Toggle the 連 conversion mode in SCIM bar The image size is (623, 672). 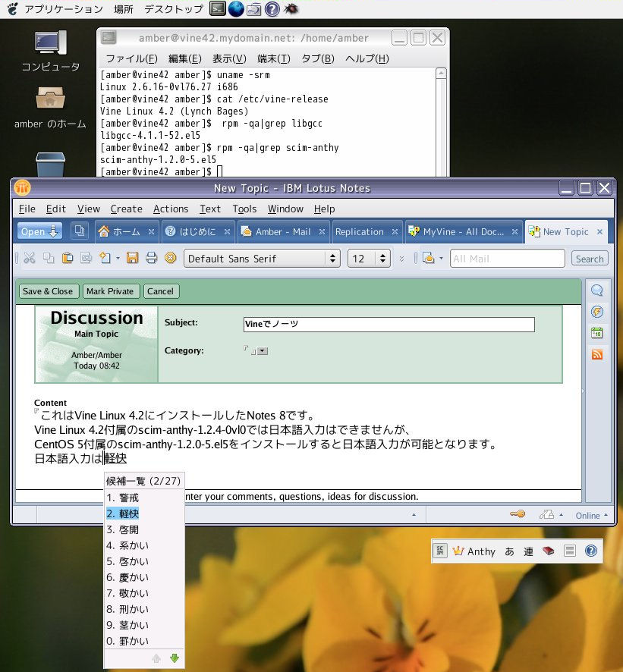[x=528, y=551]
